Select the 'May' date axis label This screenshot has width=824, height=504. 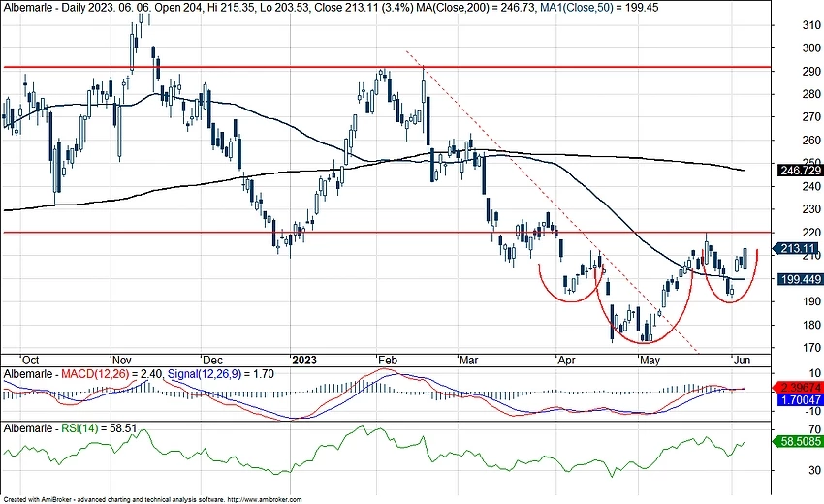coord(650,360)
